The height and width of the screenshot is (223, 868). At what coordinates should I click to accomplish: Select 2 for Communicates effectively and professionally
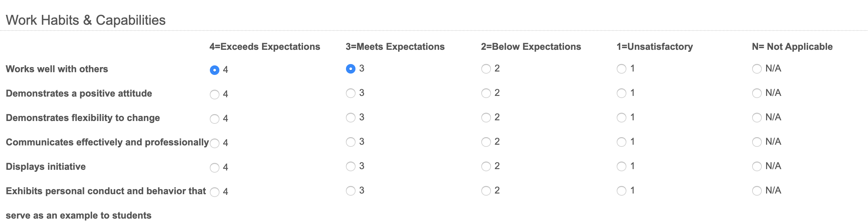486,142
